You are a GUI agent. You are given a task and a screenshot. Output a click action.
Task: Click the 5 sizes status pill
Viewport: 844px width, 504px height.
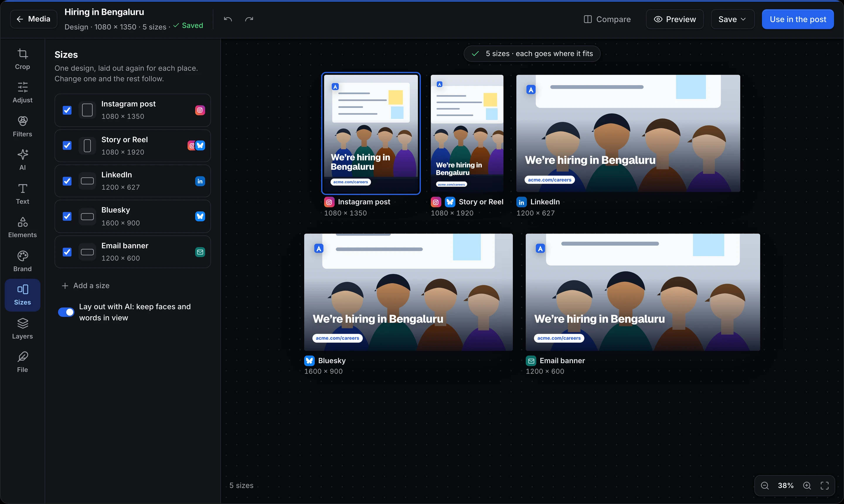click(532, 54)
